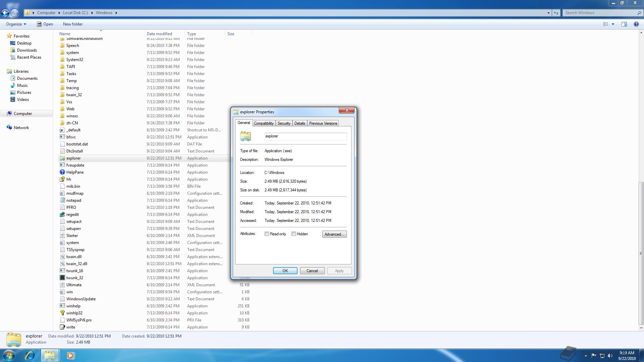Select the twunk_32 application icon
Image resolution: width=644 pixels, height=362 pixels.
point(62,278)
